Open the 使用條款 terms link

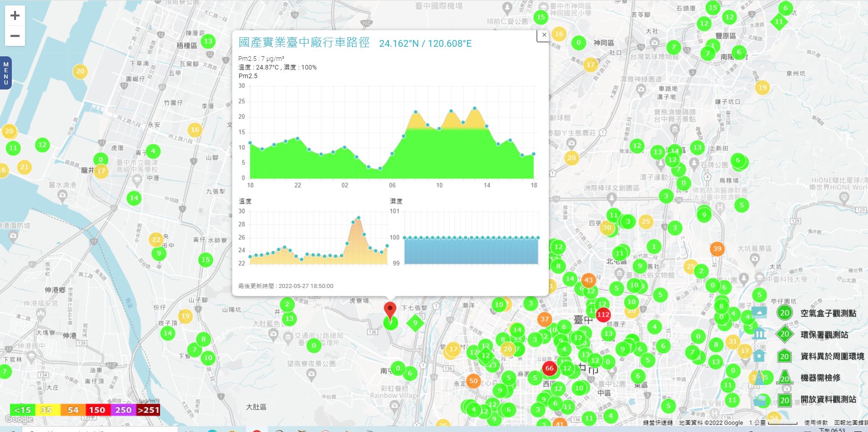tap(816, 423)
